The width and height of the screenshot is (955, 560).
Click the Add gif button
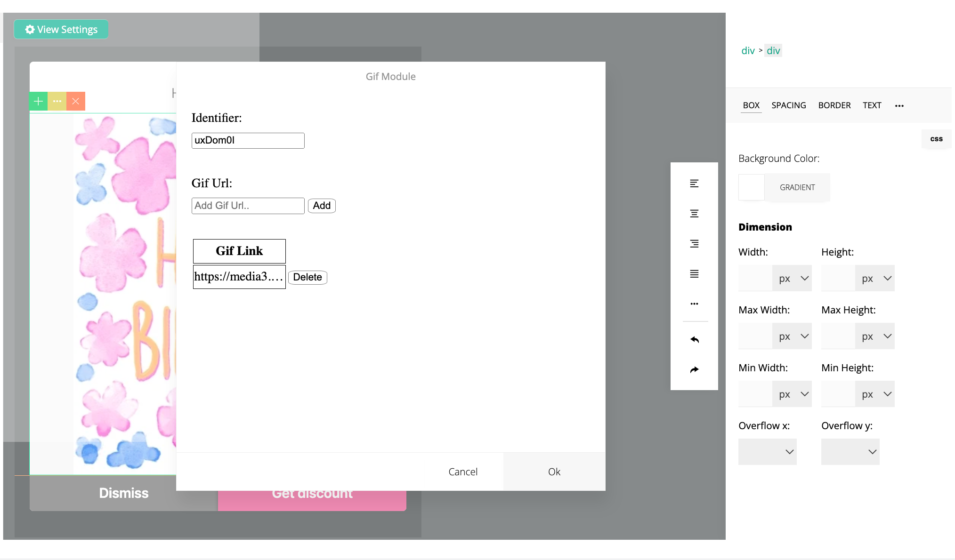click(322, 206)
